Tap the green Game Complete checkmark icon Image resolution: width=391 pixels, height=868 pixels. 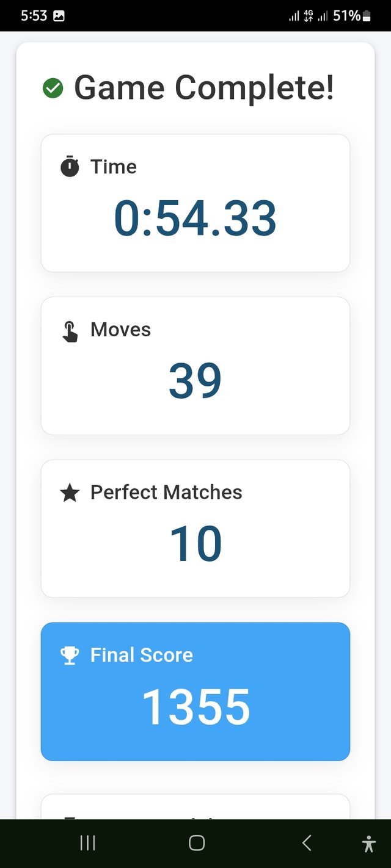pos(53,89)
